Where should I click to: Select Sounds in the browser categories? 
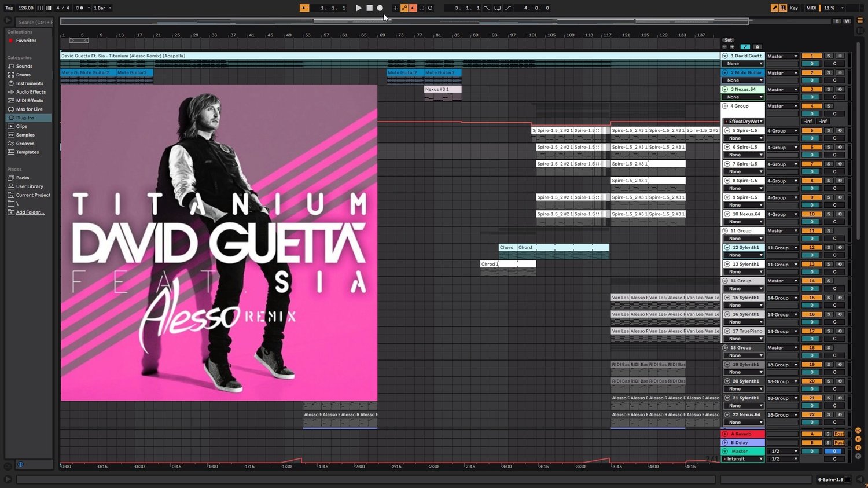coord(24,67)
